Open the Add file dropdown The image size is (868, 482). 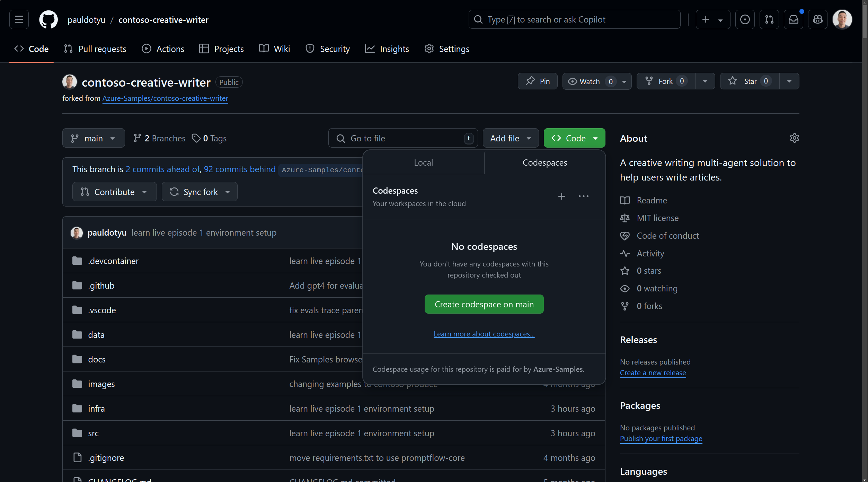click(511, 138)
